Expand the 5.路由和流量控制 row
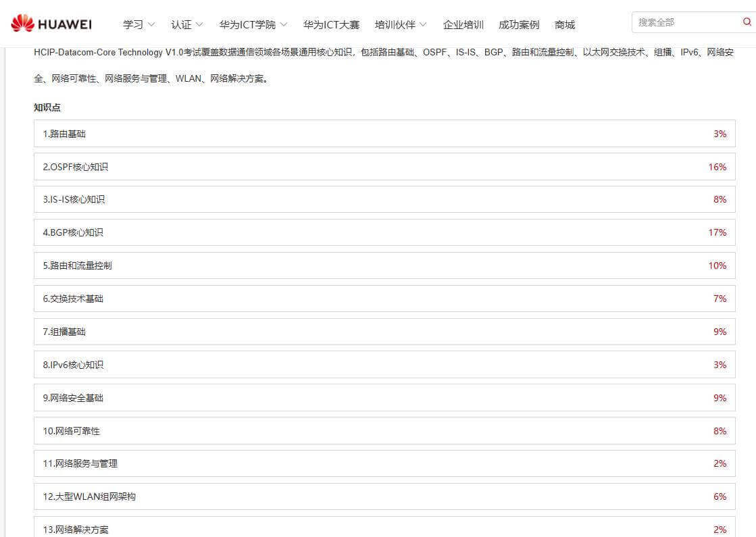 pos(384,265)
